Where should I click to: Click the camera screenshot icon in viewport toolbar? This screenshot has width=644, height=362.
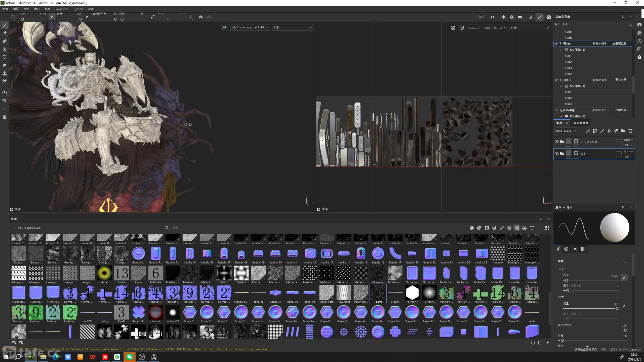(x=548, y=17)
